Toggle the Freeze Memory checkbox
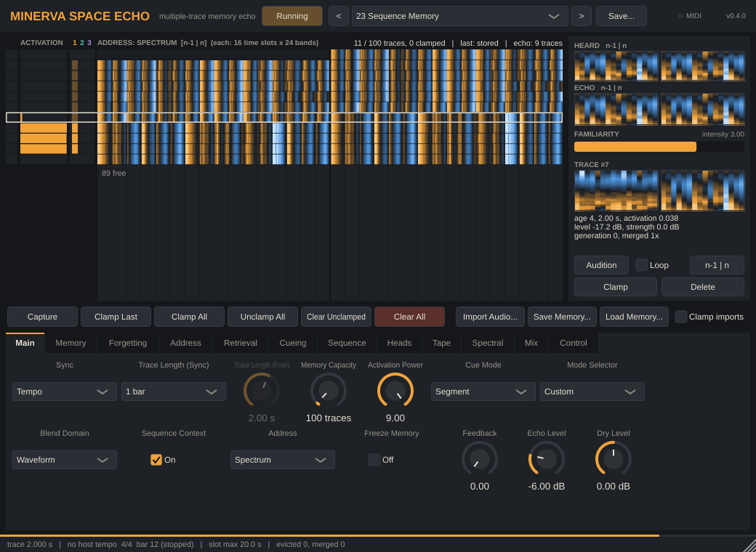This screenshot has width=756, height=552. click(x=374, y=460)
